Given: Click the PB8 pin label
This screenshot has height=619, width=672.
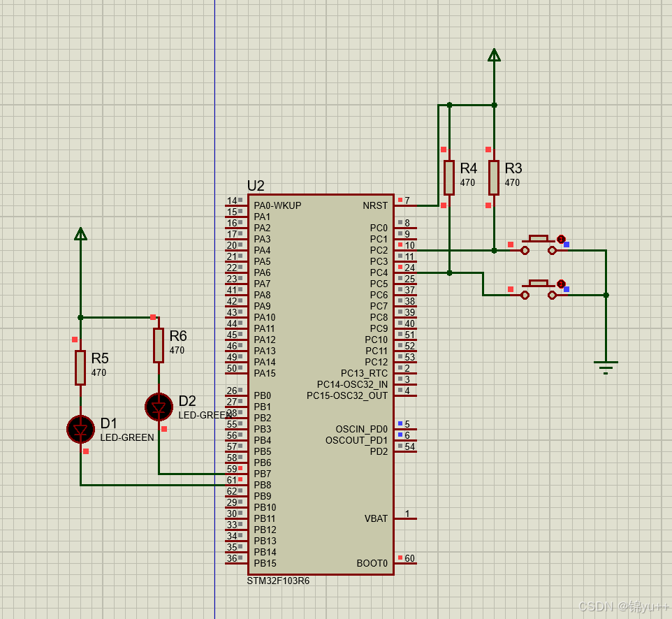Looking at the screenshot, I should click(x=262, y=485).
